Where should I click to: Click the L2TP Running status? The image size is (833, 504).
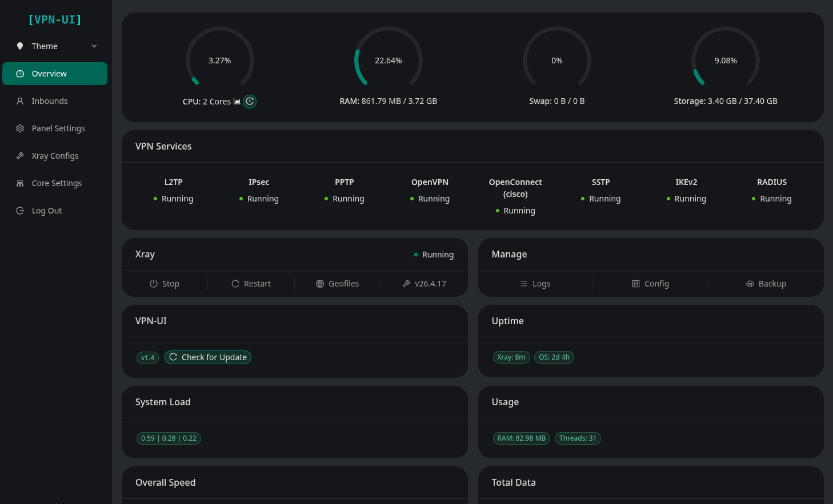click(x=174, y=199)
